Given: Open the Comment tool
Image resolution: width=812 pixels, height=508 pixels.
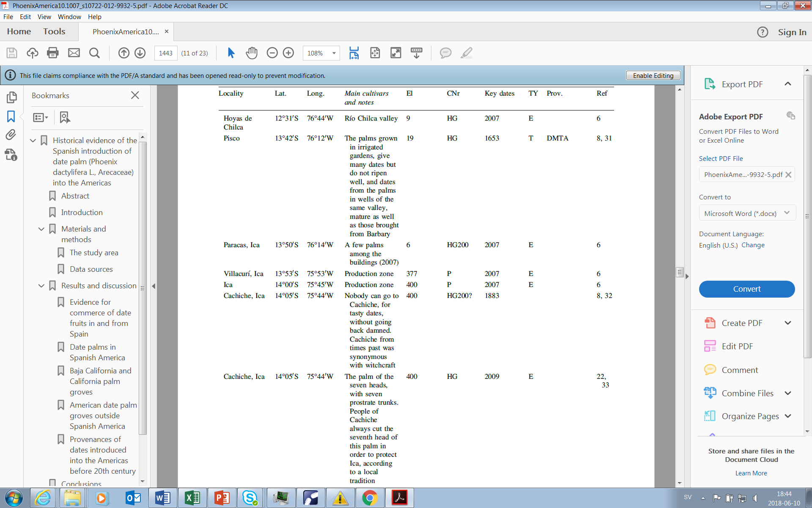Looking at the screenshot, I should pos(740,370).
